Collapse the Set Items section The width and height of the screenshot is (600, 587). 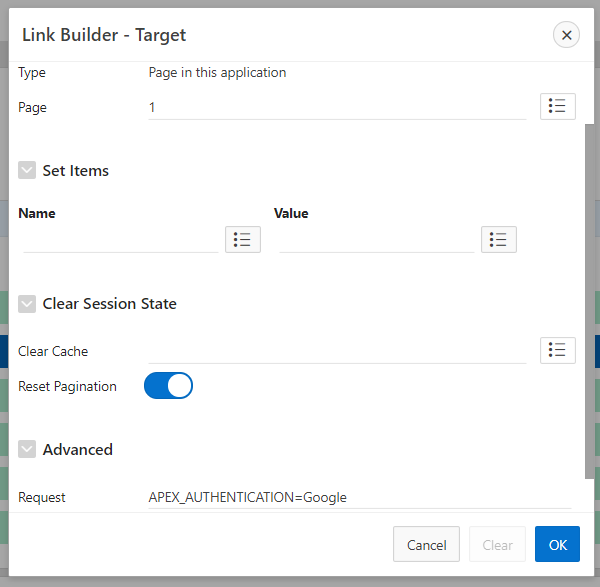coord(27,170)
